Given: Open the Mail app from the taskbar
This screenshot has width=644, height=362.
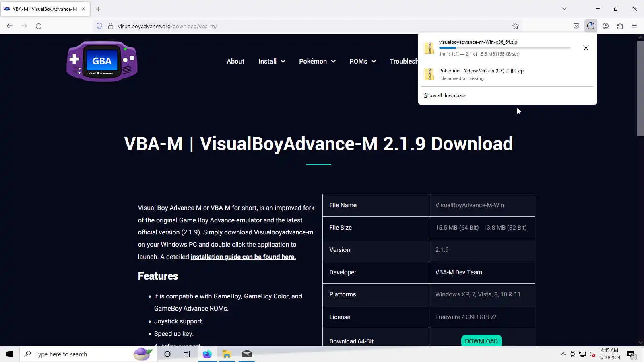Looking at the screenshot, I should (246, 354).
